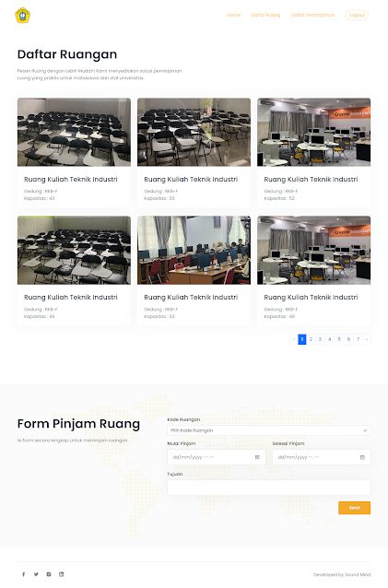Screen dimensions: 388x588
Task: Jump to page 7 in pagination
Action: (x=358, y=339)
